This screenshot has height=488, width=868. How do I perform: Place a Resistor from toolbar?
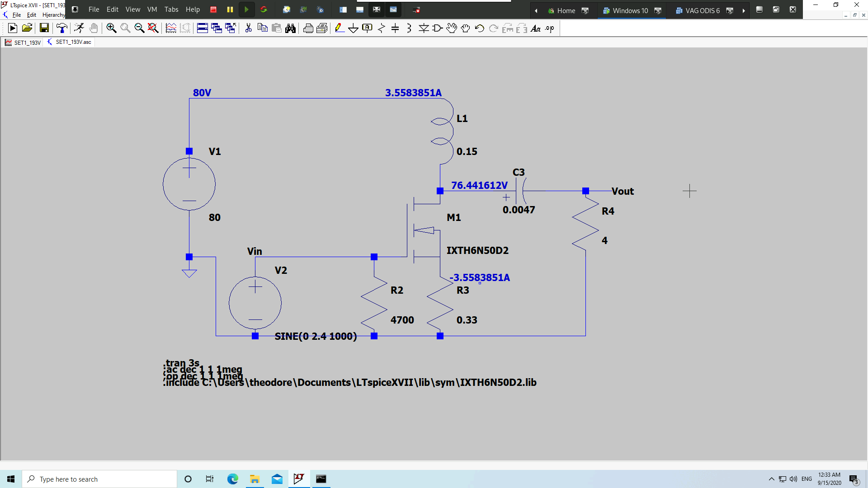(x=382, y=28)
